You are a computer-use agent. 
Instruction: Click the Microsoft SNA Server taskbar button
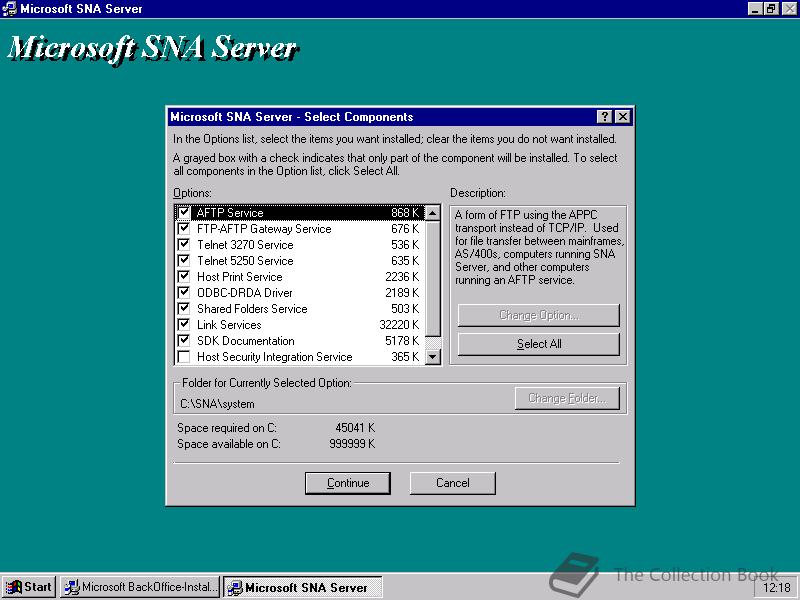[303, 587]
